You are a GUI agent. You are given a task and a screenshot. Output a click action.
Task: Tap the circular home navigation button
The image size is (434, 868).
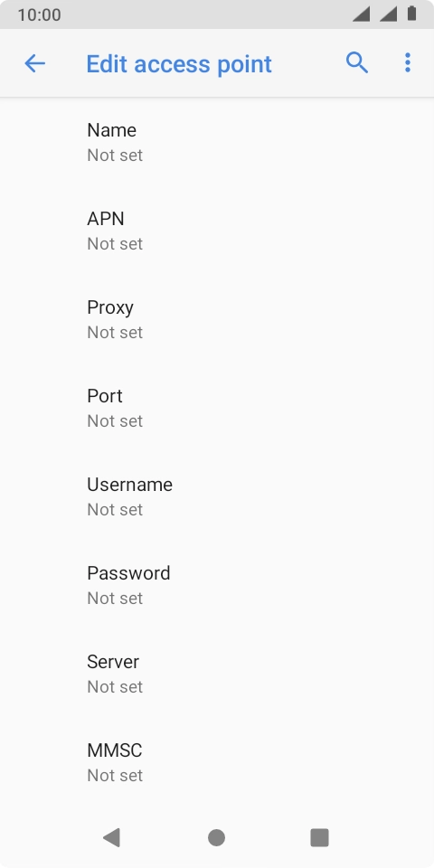tap(216, 837)
